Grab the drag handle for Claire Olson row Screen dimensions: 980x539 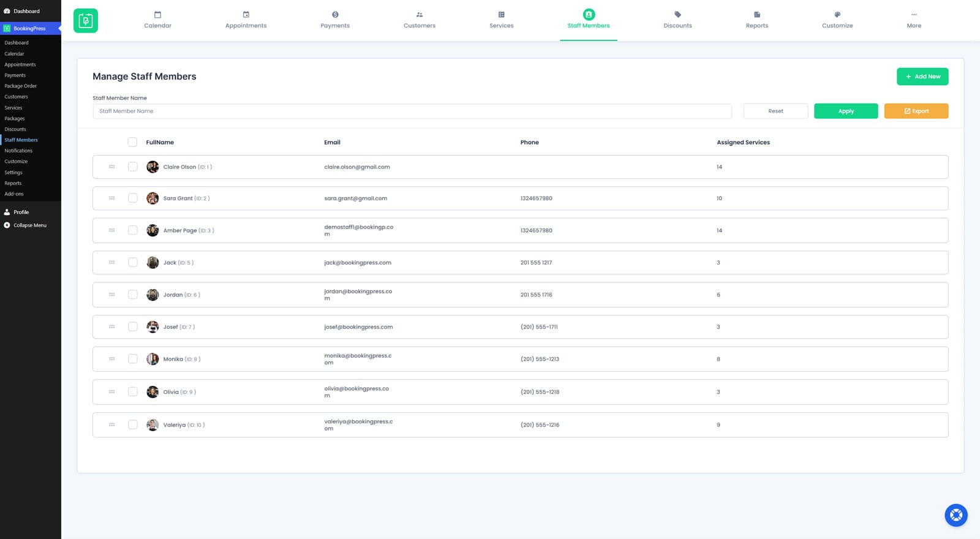click(x=111, y=167)
